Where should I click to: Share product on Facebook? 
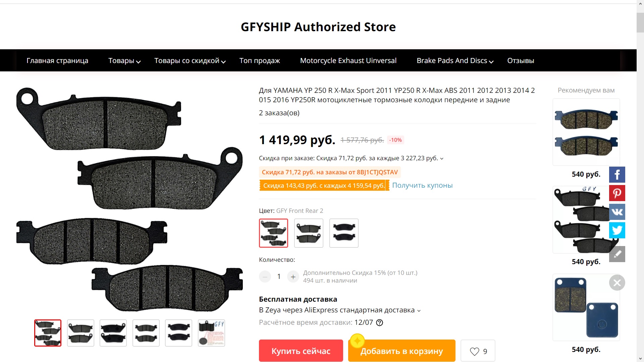click(617, 175)
